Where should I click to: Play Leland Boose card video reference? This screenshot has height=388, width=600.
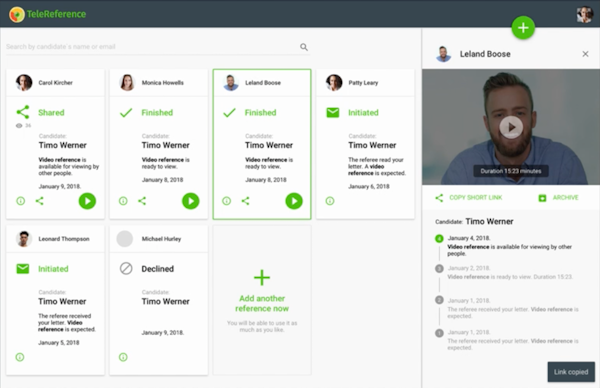point(294,201)
